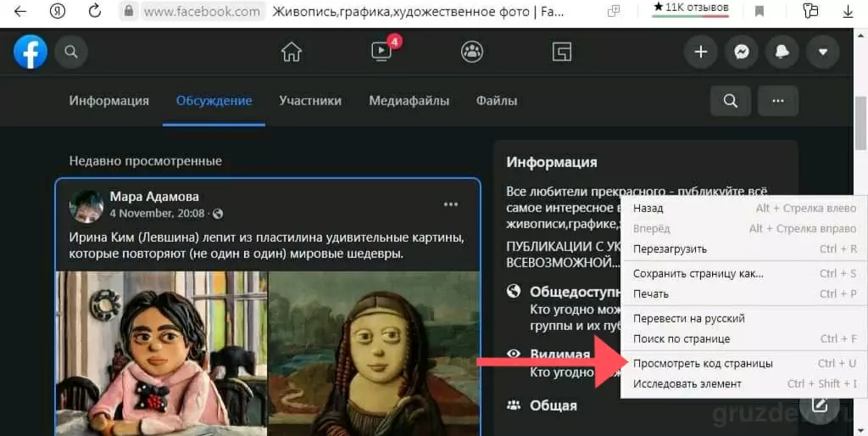The height and width of the screenshot is (436, 868).
Task: Click the Информация sidebar heading
Action: [551, 162]
